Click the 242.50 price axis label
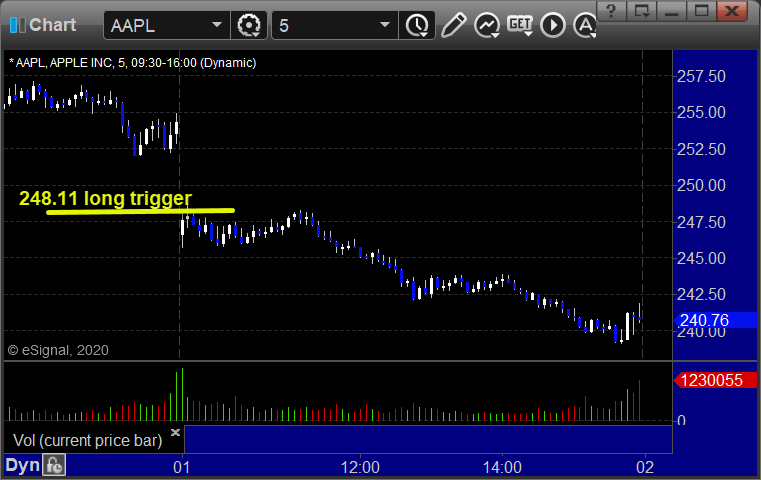The image size is (761, 480). click(x=701, y=294)
